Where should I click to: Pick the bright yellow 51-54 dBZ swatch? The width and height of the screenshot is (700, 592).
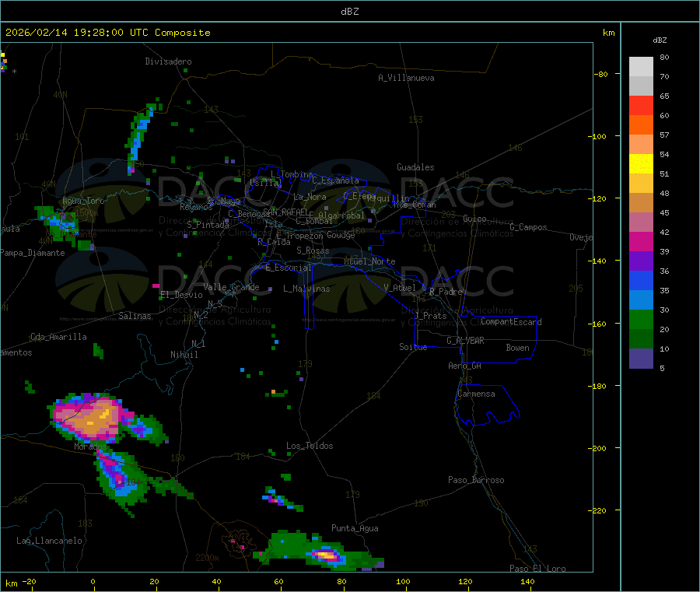point(641,164)
